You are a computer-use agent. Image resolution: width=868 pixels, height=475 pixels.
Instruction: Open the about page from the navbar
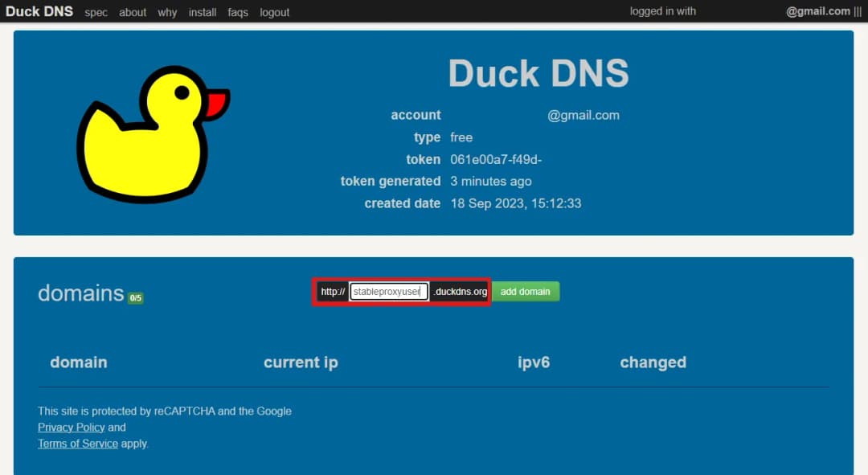click(x=132, y=12)
